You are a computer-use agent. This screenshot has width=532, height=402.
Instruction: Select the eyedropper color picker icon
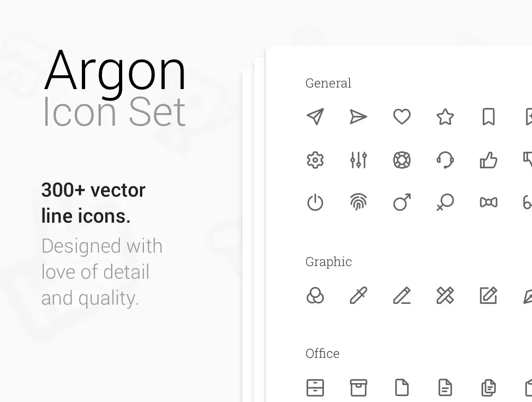tap(358, 295)
